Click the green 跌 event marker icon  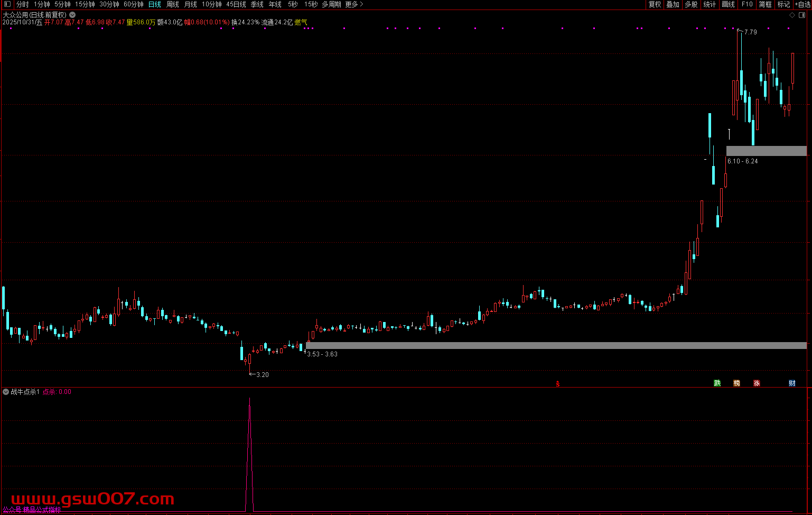coord(717,383)
